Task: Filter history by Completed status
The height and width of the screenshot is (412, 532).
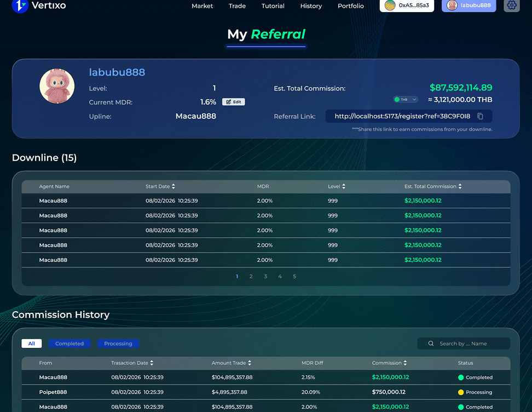Action: (70, 344)
